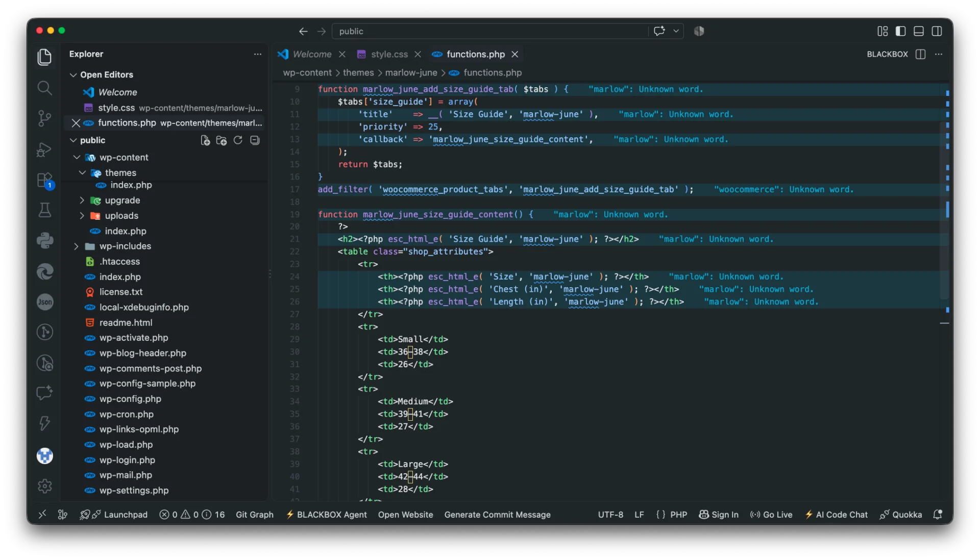Open Explorer views and more actions menu
This screenshot has height=560, width=980.
(258, 54)
